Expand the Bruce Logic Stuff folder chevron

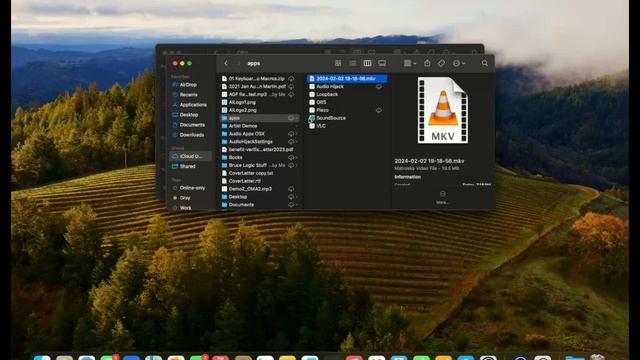coord(297,165)
